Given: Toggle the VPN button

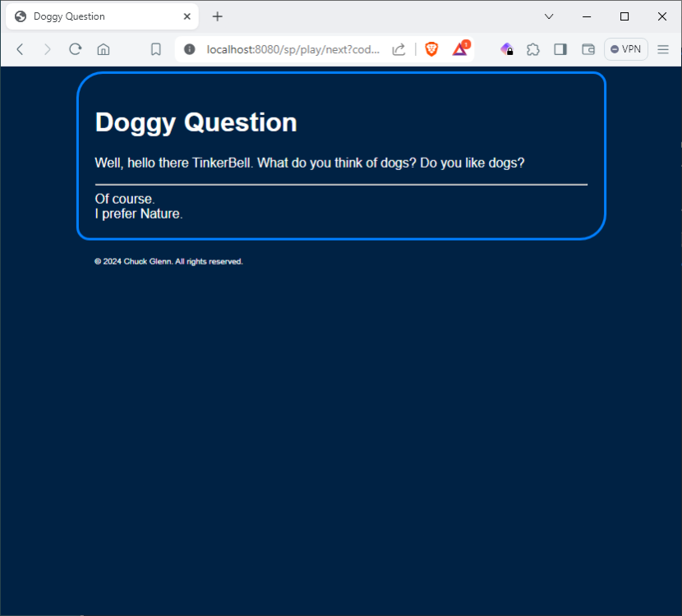Looking at the screenshot, I should click(x=625, y=49).
